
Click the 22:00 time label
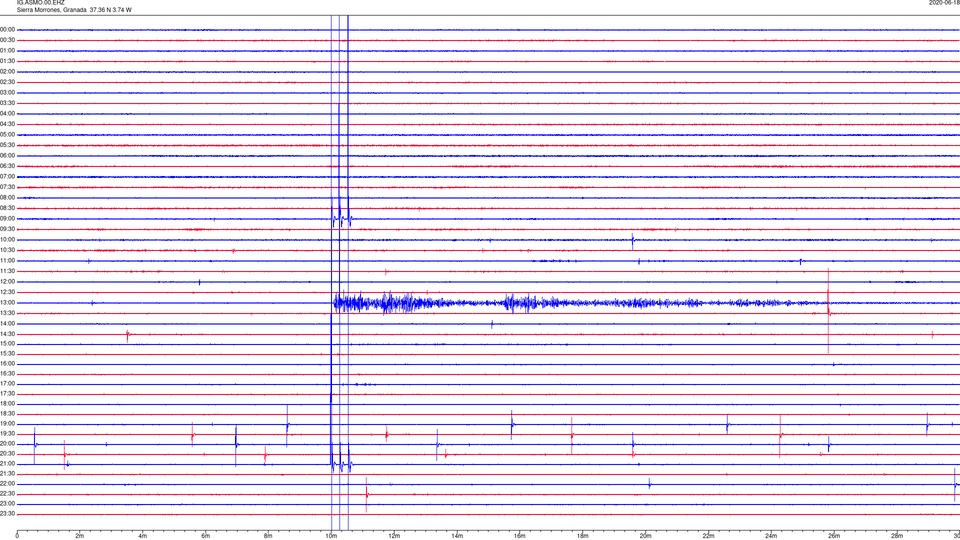pos(7,484)
